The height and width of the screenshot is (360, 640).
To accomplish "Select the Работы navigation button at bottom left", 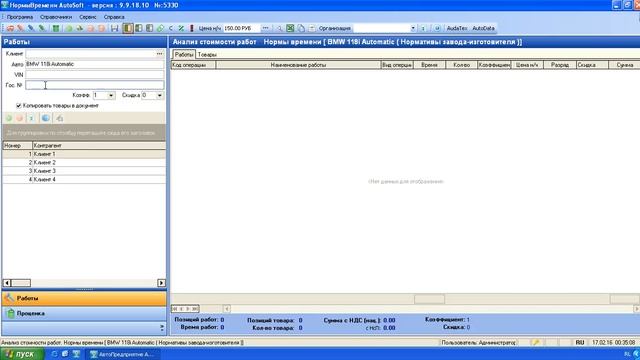I will tap(84, 298).
